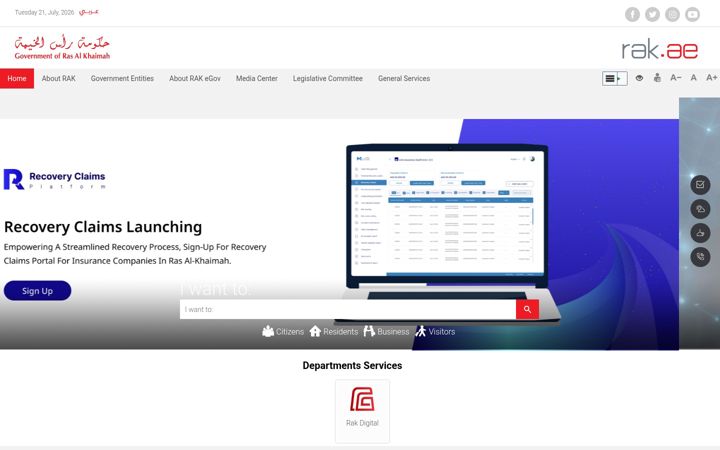This screenshot has width=720, height=450.
Task: Focus the 'I want to:' search field
Action: [348, 309]
